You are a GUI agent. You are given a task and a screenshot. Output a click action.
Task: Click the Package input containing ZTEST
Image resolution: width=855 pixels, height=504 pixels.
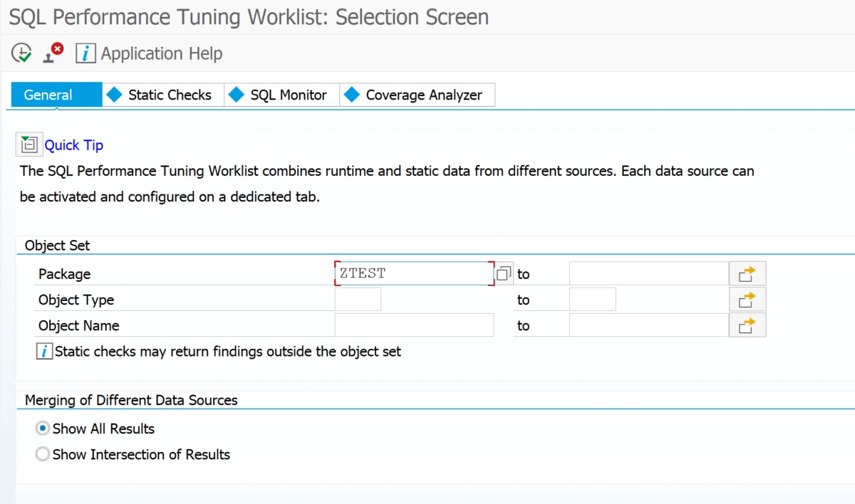(x=413, y=273)
